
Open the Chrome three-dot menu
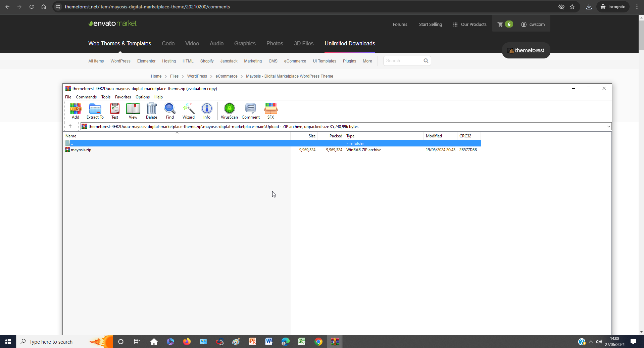(x=637, y=7)
